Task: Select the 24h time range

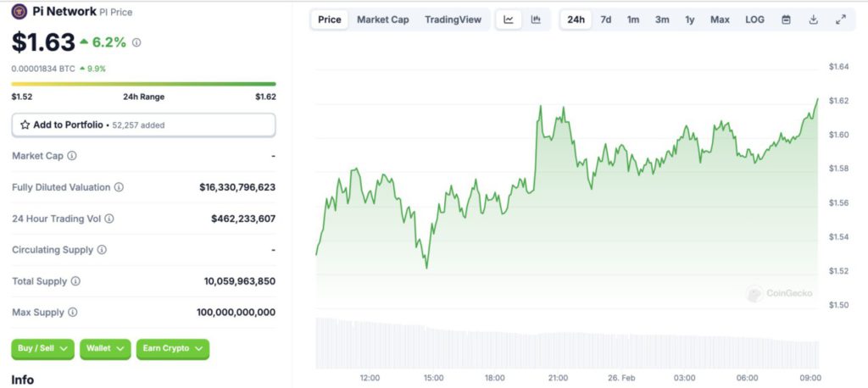Action: coord(576,19)
